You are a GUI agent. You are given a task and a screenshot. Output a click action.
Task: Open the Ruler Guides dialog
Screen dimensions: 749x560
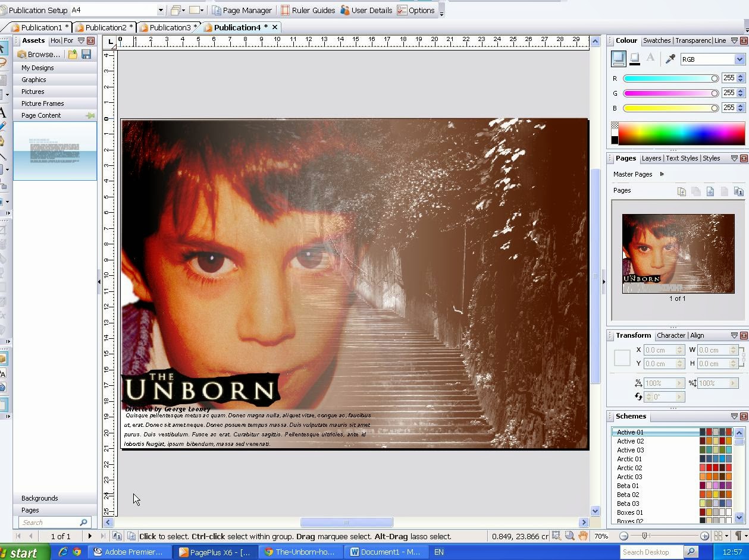click(308, 10)
